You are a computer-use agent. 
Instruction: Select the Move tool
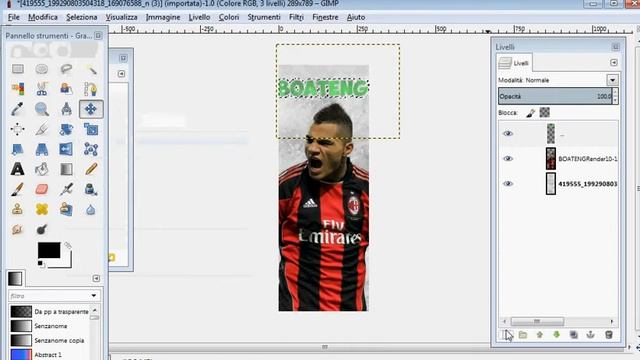pyautogui.click(x=91, y=109)
